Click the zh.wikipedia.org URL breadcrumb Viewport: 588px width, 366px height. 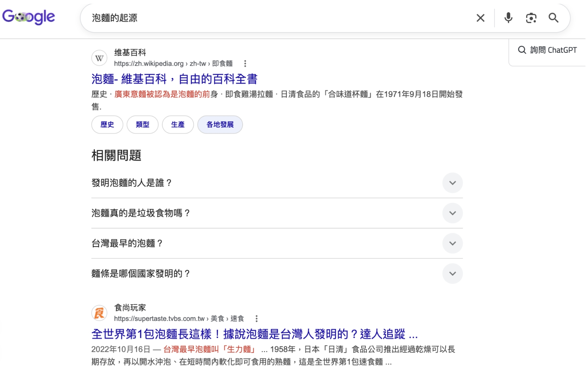[x=174, y=64]
